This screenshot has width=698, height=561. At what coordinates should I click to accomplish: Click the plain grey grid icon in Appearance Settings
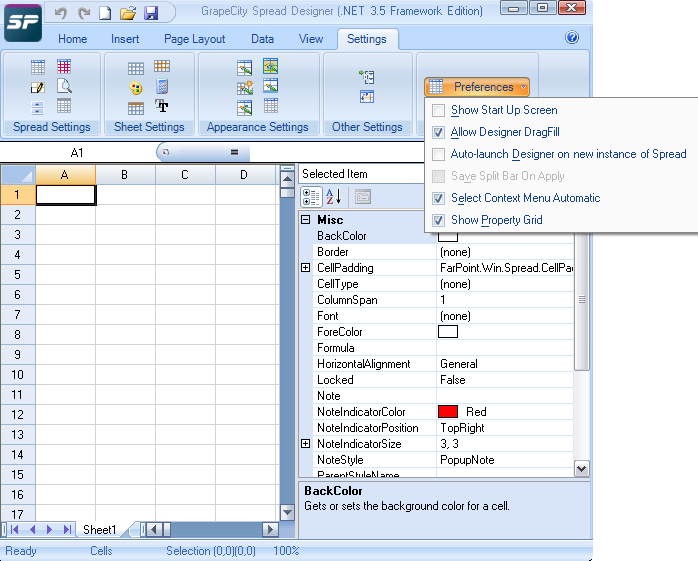[270, 106]
